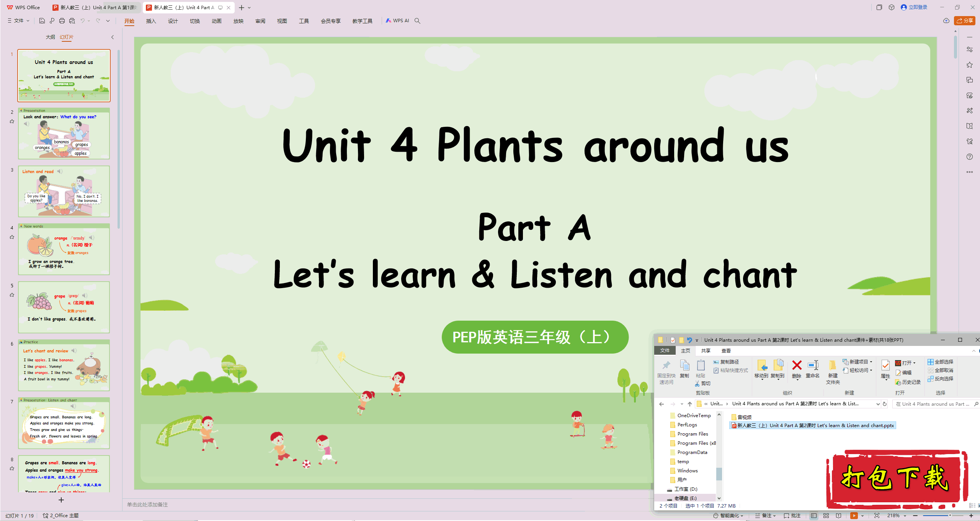Click the Explorer back arrow

pyautogui.click(x=661, y=404)
